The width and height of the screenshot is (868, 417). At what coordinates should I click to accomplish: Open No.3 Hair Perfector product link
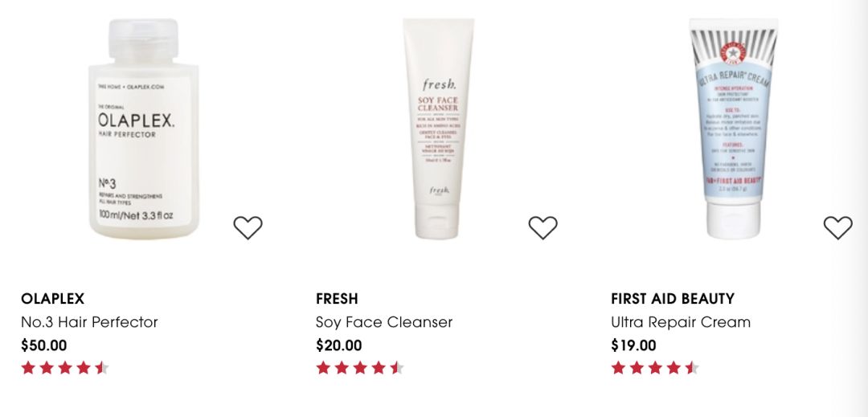click(x=89, y=322)
